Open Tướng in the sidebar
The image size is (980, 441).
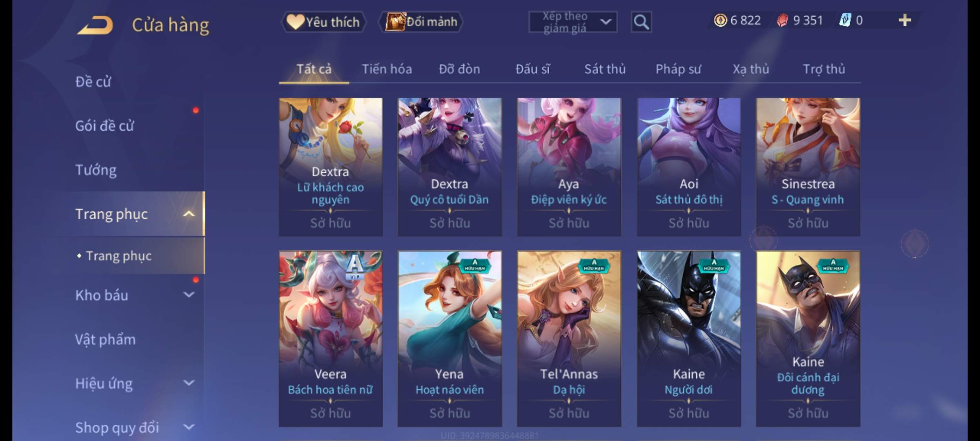coord(96,170)
